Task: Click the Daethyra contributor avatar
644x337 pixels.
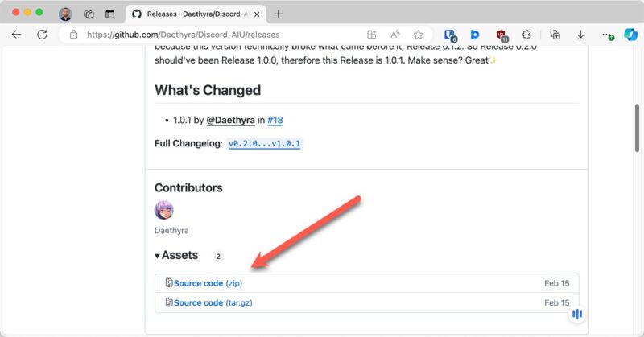Action: coord(164,210)
